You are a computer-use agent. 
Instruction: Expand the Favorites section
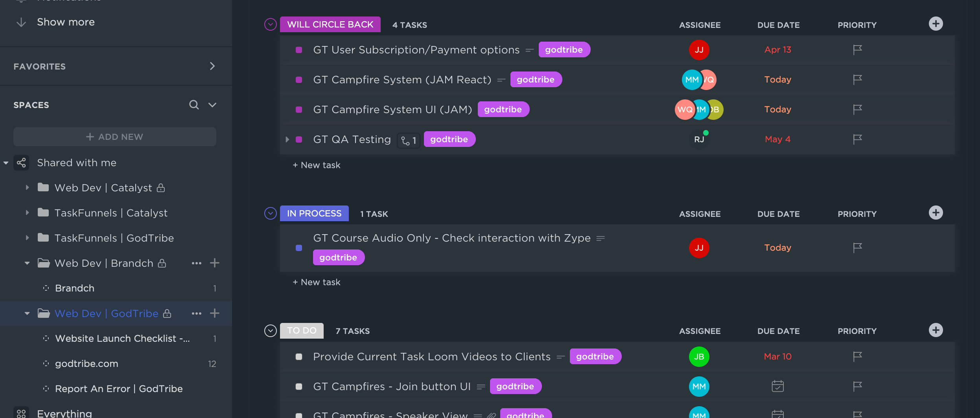tap(212, 66)
